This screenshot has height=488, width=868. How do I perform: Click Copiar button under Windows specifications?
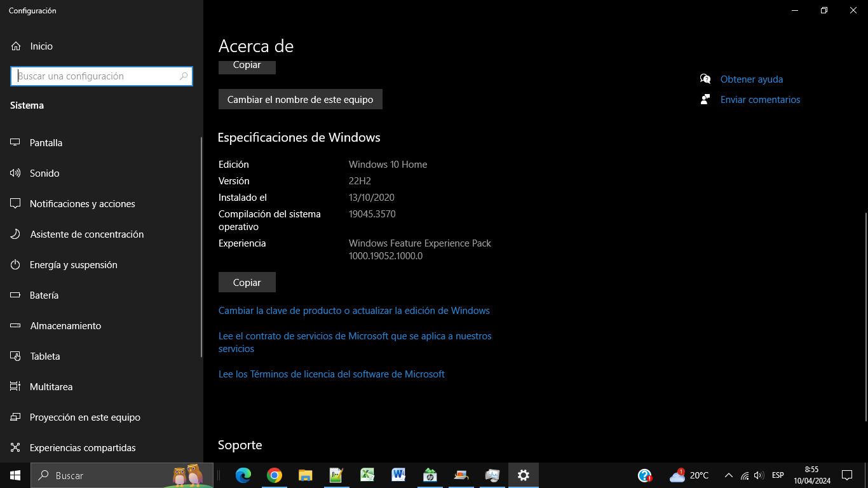(247, 282)
